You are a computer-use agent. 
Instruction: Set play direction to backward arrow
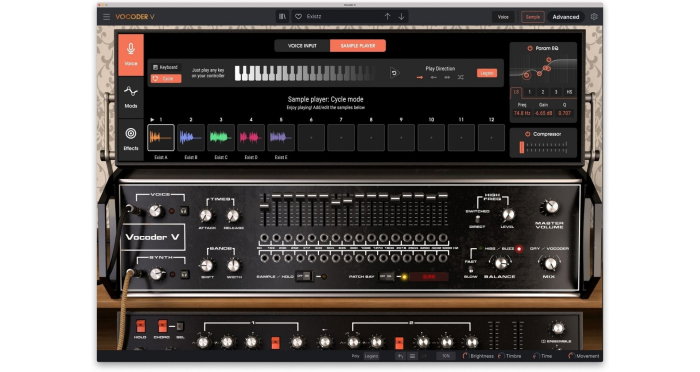[x=433, y=78]
